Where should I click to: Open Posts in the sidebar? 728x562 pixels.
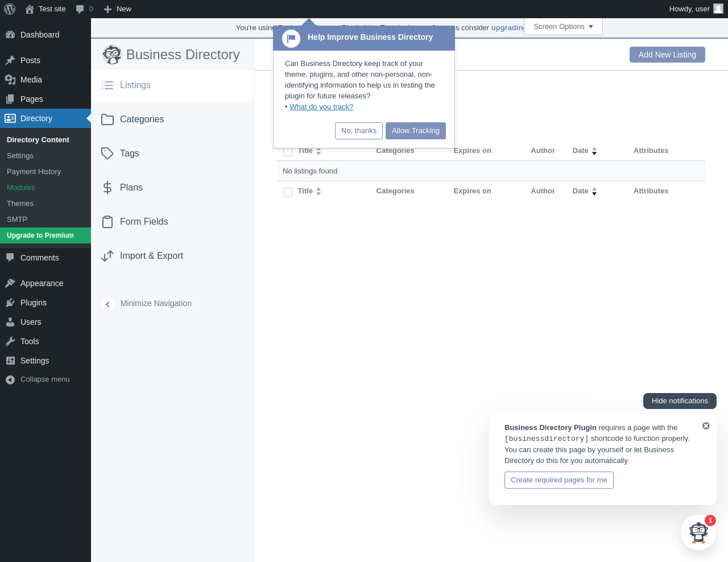45,60
